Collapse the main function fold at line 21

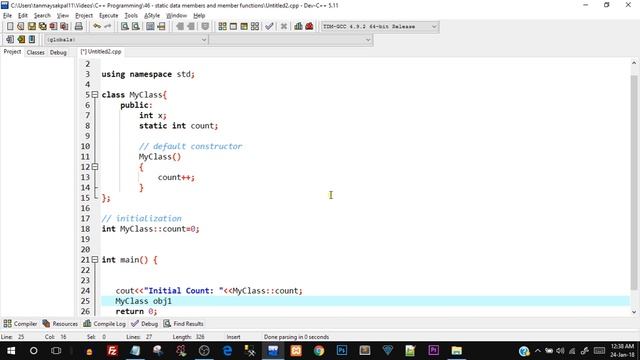click(x=95, y=259)
